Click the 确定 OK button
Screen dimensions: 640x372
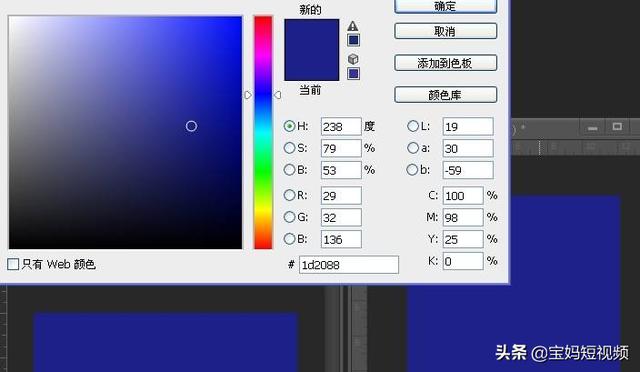(446, 6)
